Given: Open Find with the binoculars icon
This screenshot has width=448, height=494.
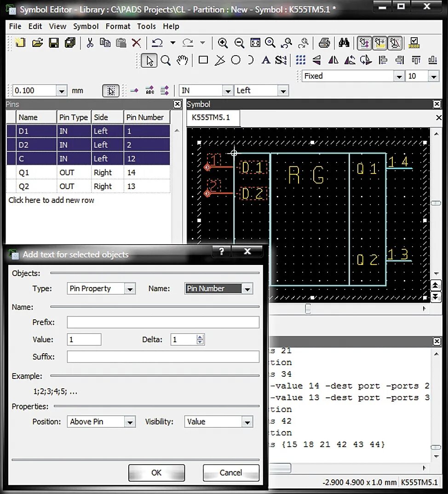Looking at the screenshot, I should (344, 42).
